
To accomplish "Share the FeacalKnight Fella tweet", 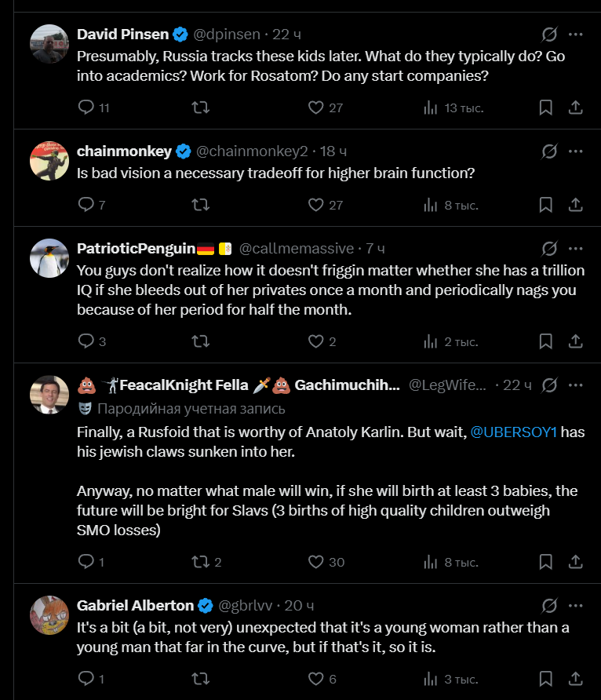I will [576, 562].
